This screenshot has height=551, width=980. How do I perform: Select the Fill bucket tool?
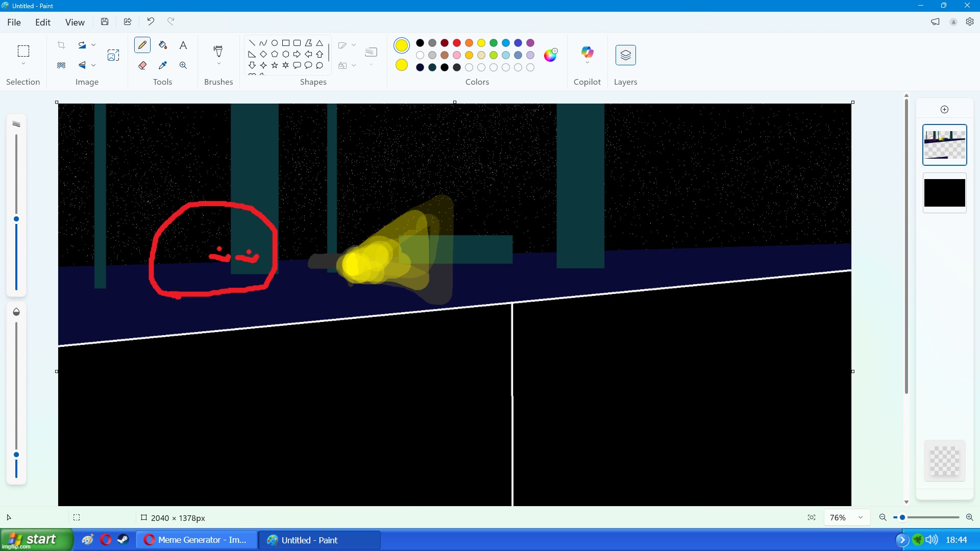coord(163,45)
